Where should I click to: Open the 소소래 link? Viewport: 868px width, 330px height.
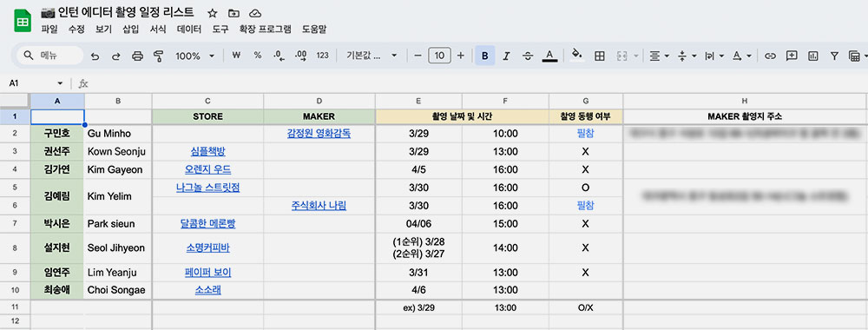tap(207, 289)
